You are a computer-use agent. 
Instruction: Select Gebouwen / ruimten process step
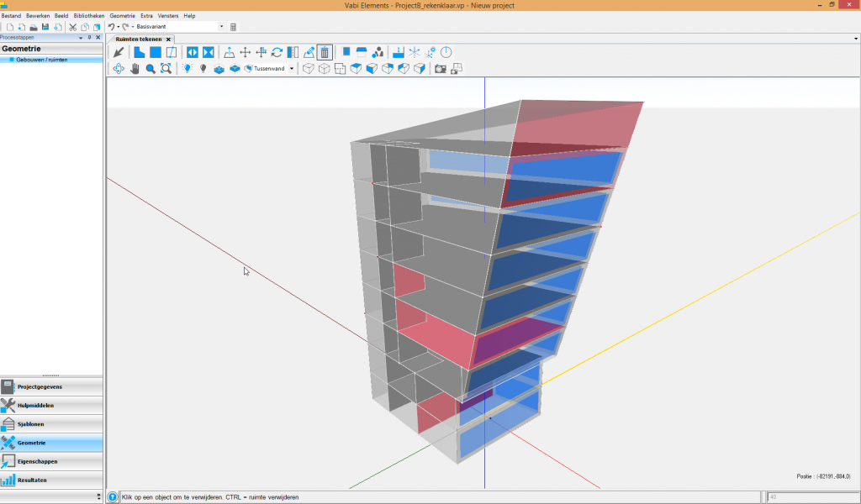coord(41,60)
